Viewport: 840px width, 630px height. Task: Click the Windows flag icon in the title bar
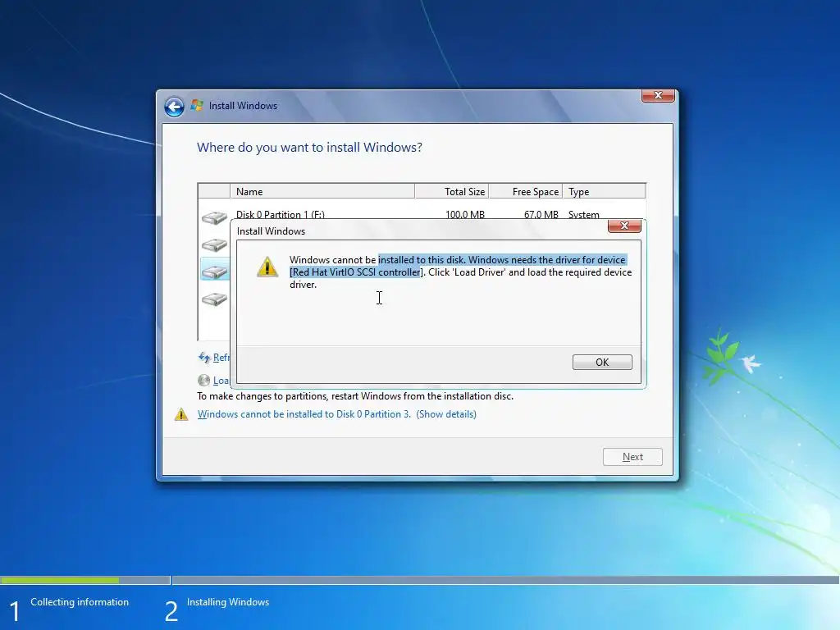point(197,106)
